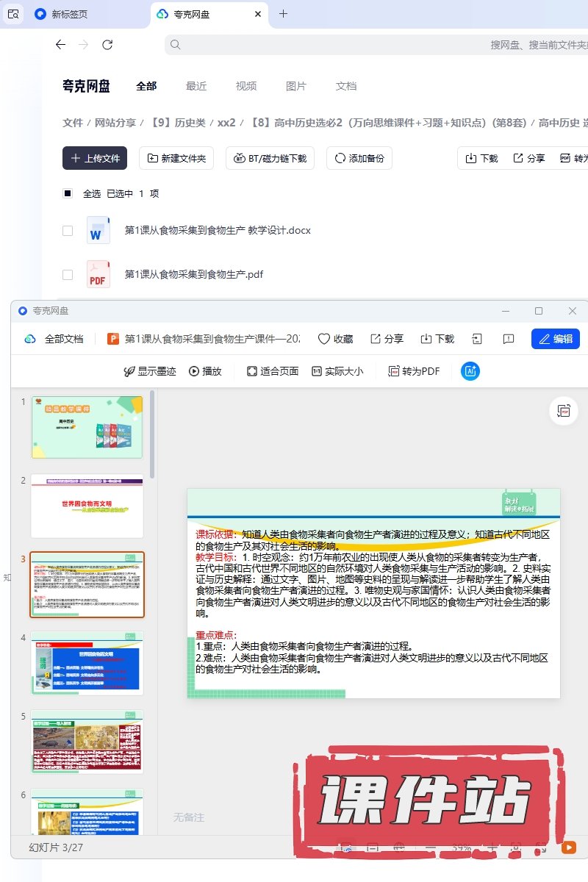Viewport: 588px width, 882px height.
Task: Click the AI assistant icon in viewer toolbar
Action: [470, 371]
